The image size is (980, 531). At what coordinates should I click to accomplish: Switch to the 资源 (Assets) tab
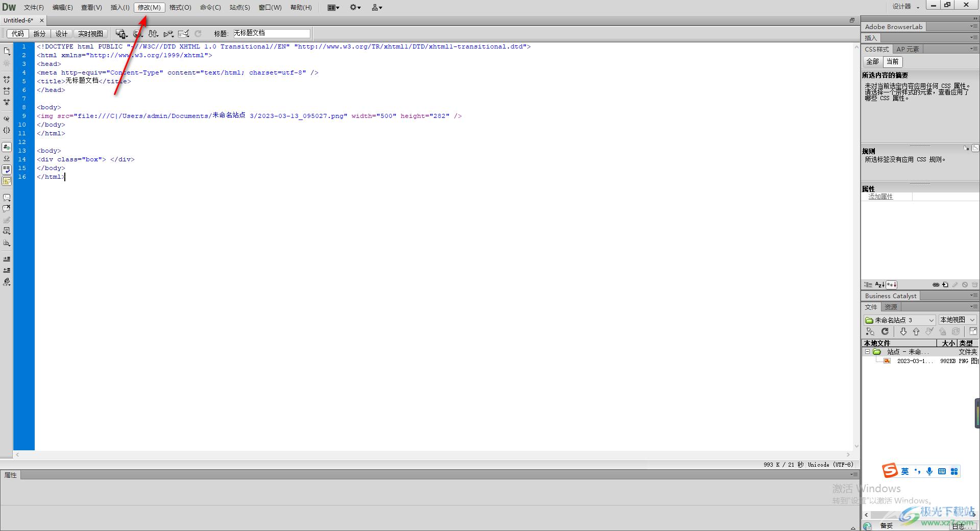click(891, 307)
